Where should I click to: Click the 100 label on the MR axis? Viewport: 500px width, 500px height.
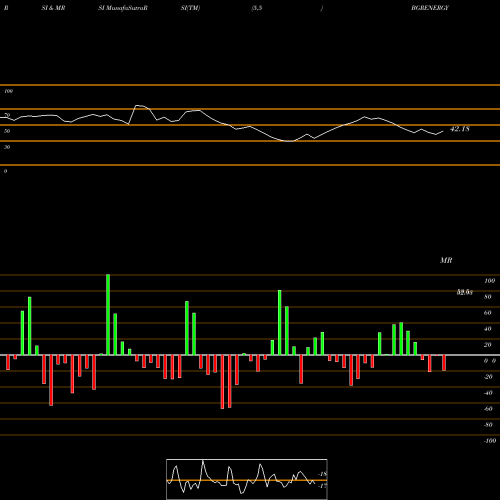[x=489, y=281]
